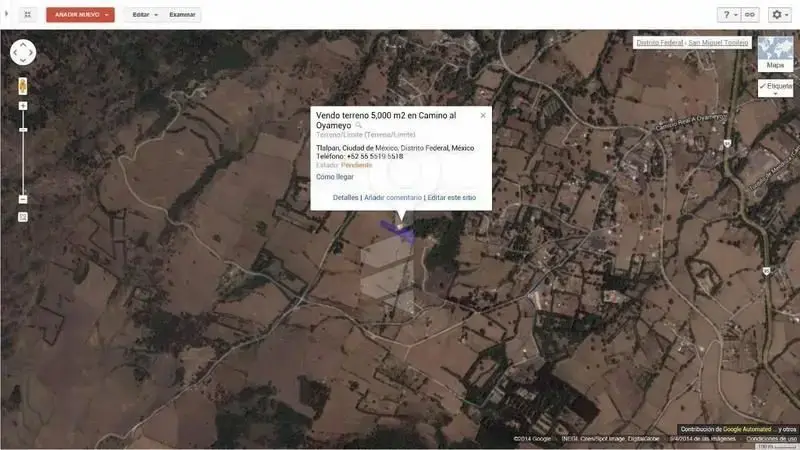800x450 pixels.
Task: Click the magnifier icon beside Oyameyo title
Action: point(359,125)
